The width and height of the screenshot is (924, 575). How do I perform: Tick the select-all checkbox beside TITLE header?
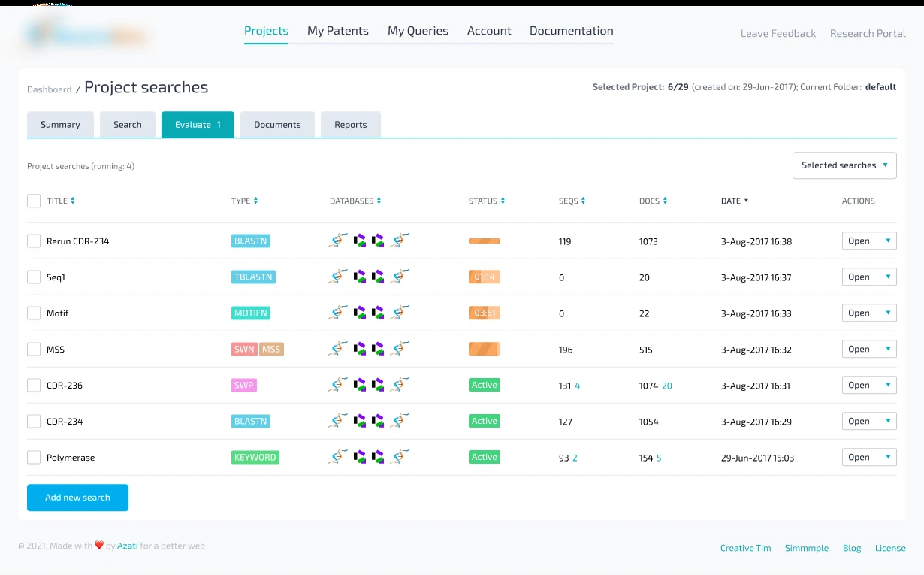point(34,201)
